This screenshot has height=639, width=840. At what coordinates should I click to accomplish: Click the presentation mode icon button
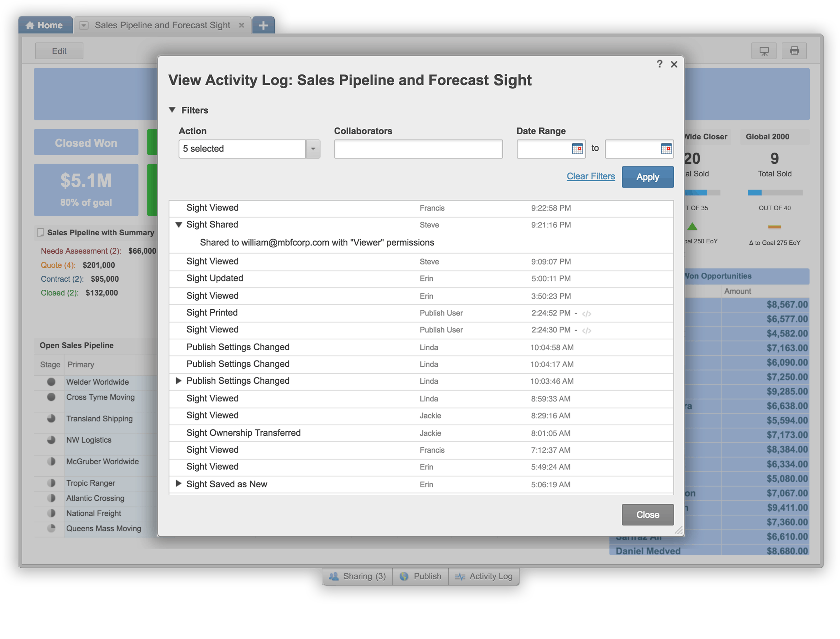point(763,51)
